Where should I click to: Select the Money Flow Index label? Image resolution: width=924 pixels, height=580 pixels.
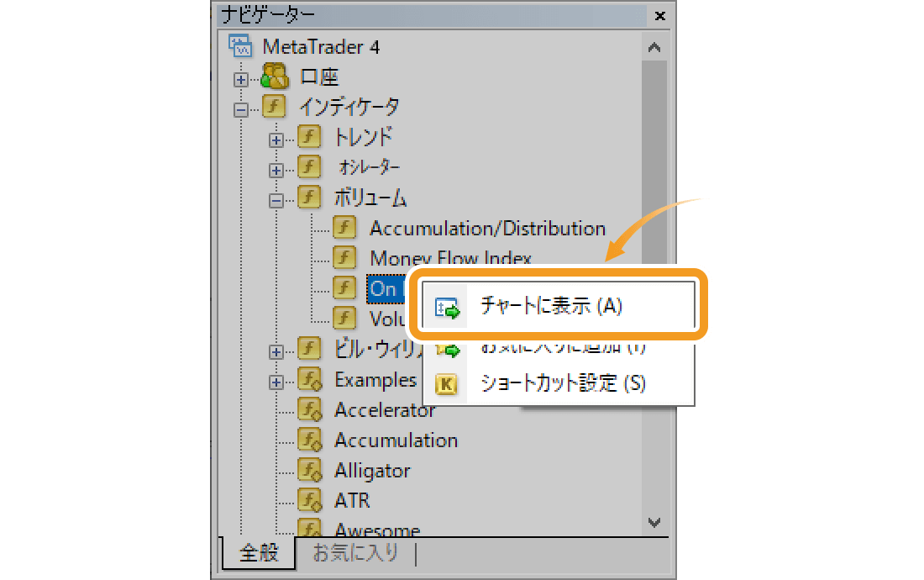(450, 257)
